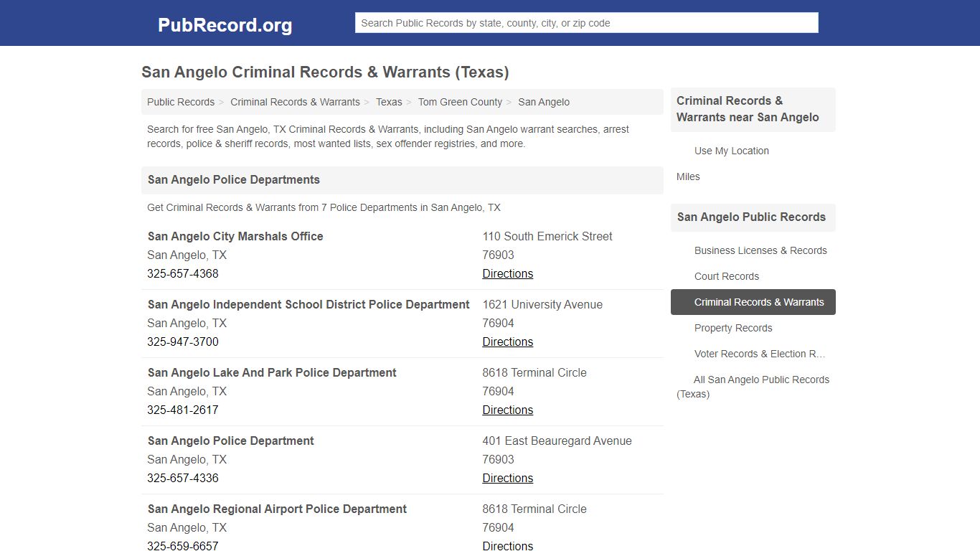Image resolution: width=980 pixels, height=551 pixels.
Task: Call 325-659-6657 phone number
Action: pyautogui.click(x=183, y=546)
